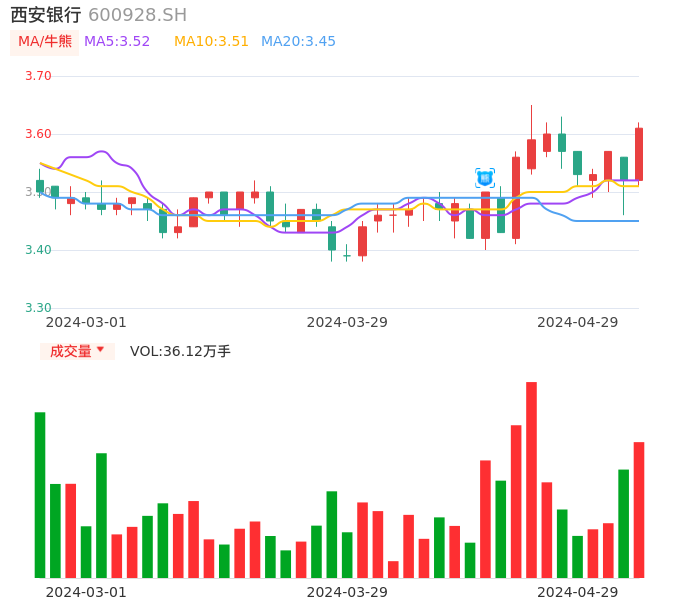
Task: Click the 3.30 price axis label
Action: (38, 308)
